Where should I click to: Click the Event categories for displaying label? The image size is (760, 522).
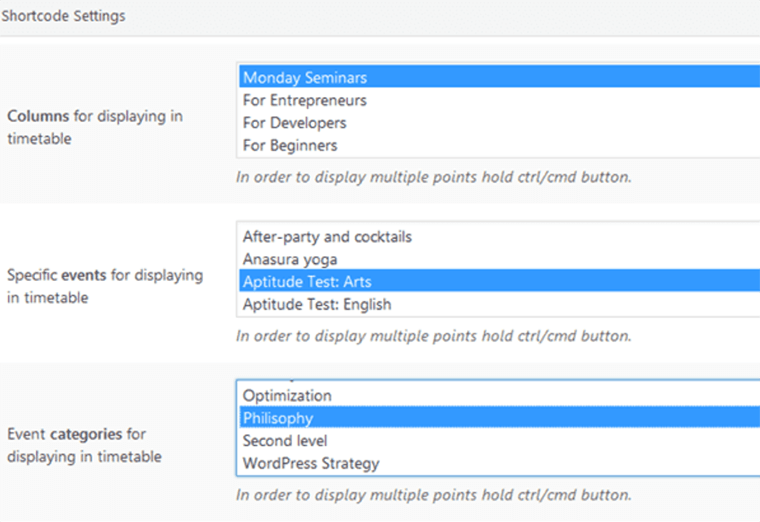point(76,435)
